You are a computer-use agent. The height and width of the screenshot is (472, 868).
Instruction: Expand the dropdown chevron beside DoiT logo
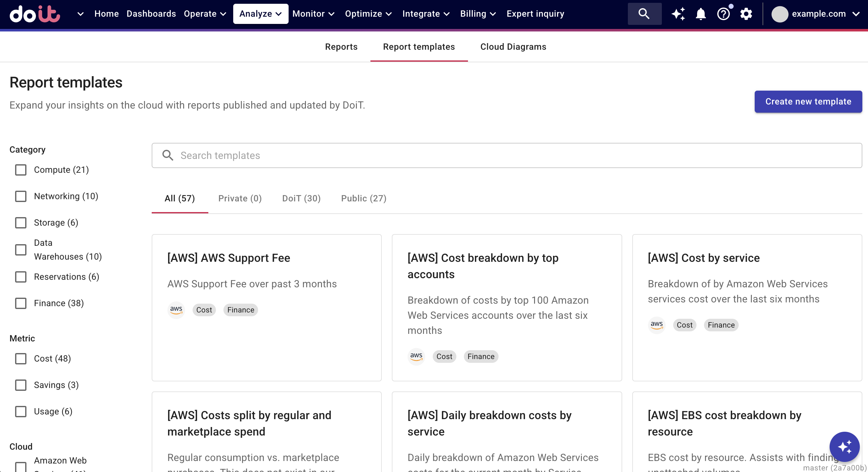tap(80, 14)
